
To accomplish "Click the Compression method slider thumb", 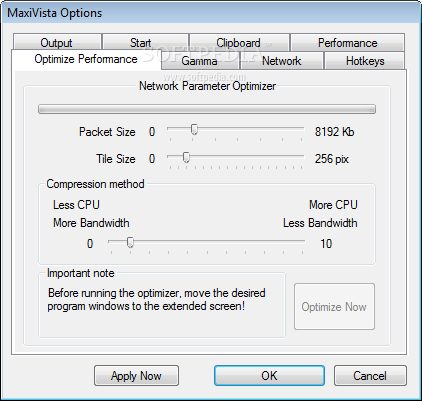I will 130,242.
